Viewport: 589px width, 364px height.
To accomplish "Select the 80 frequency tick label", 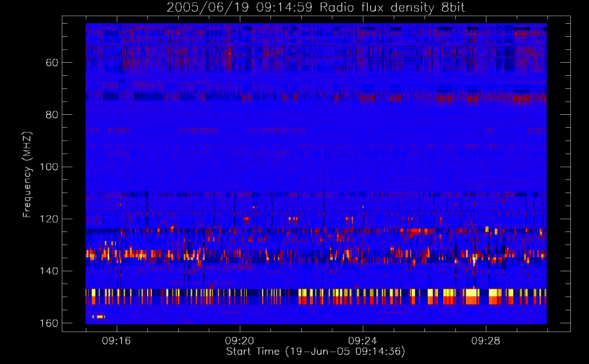I will coord(52,115).
